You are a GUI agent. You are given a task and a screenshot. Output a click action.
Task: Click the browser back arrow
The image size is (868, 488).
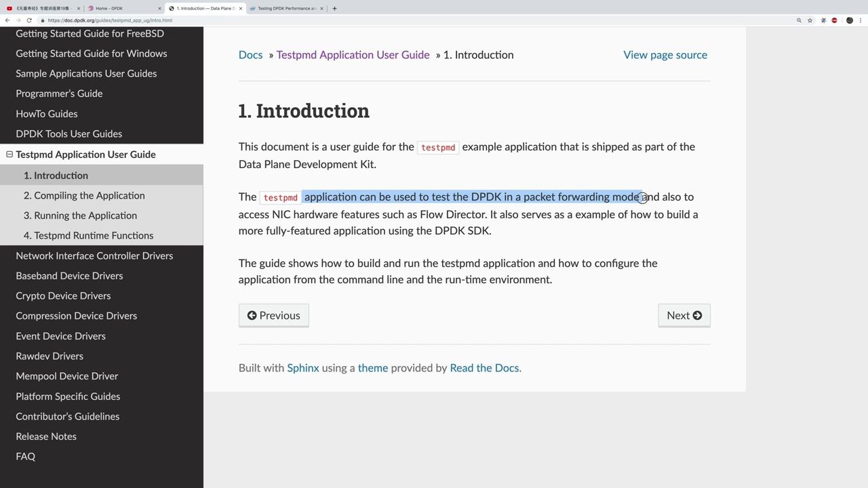click(x=7, y=20)
